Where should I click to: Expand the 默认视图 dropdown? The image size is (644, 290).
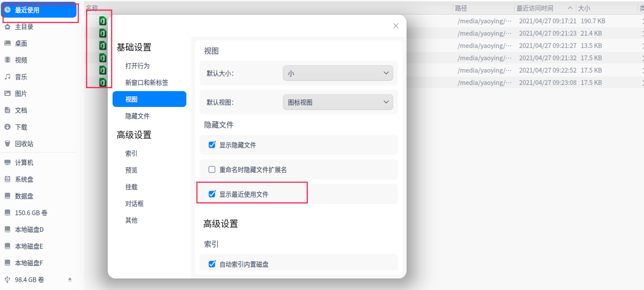(338, 102)
